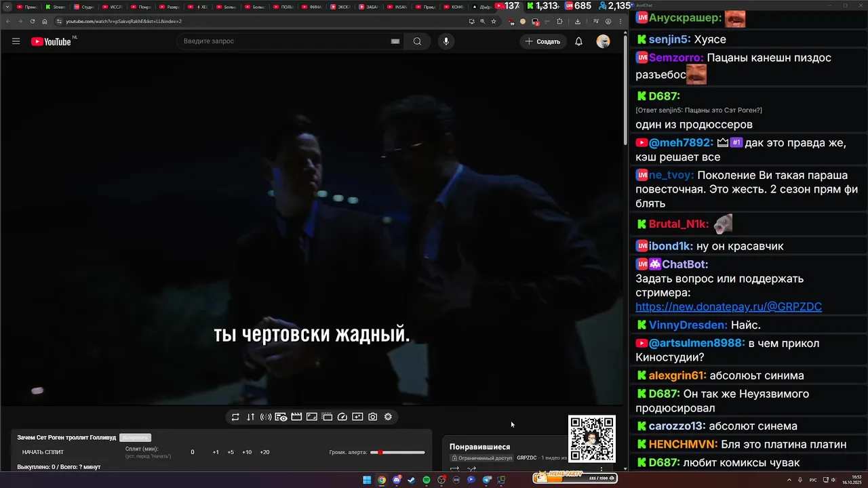Click the loop icon in the overlay toolbar
Image resolution: width=868 pixels, height=488 pixels.
pyautogui.click(x=235, y=417)
